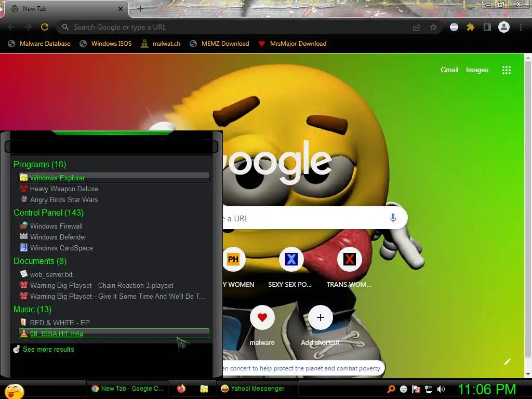Viewport: 532px width, 399px height.
Task: Open the Gmail link
Action: pyautogui.click(x=449, y=70)
